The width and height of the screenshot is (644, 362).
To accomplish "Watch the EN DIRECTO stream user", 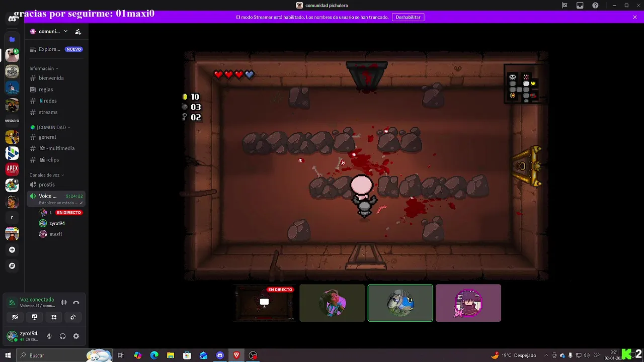I will (60, 213).
